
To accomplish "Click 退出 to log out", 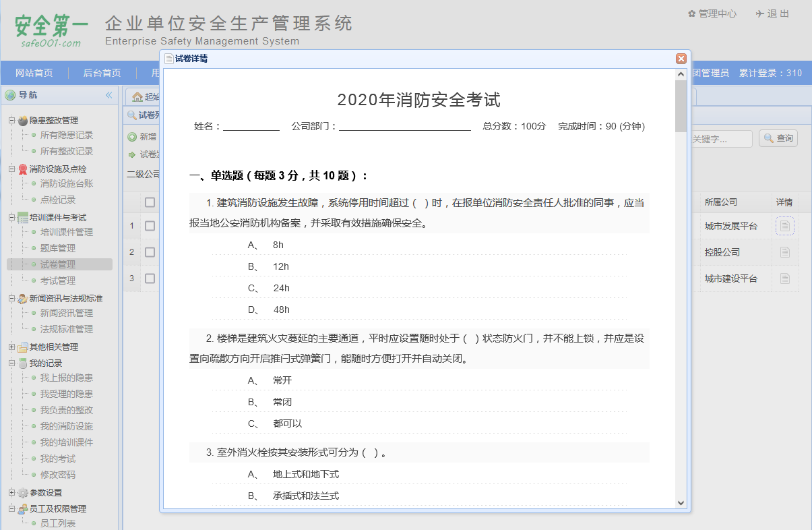I will tap(772, 13).
